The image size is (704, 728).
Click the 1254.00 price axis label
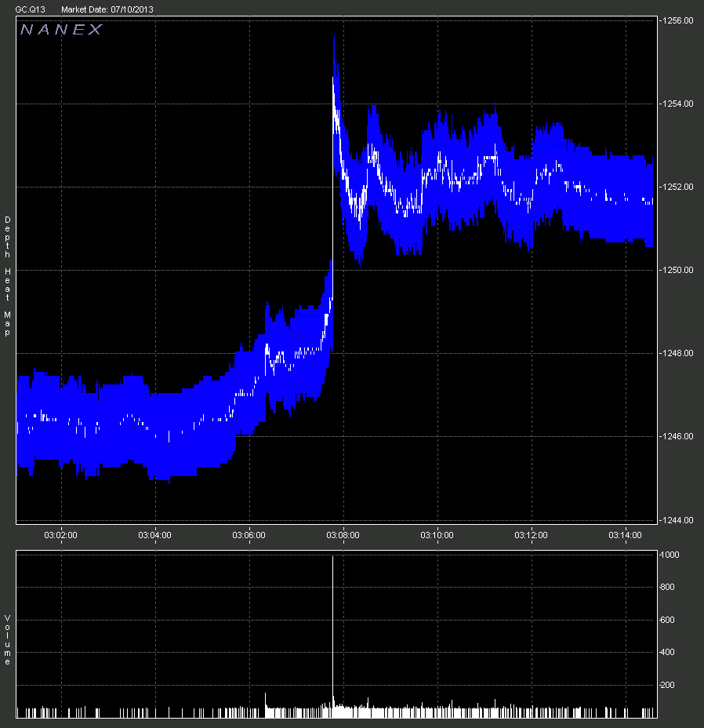click(677, 104)
